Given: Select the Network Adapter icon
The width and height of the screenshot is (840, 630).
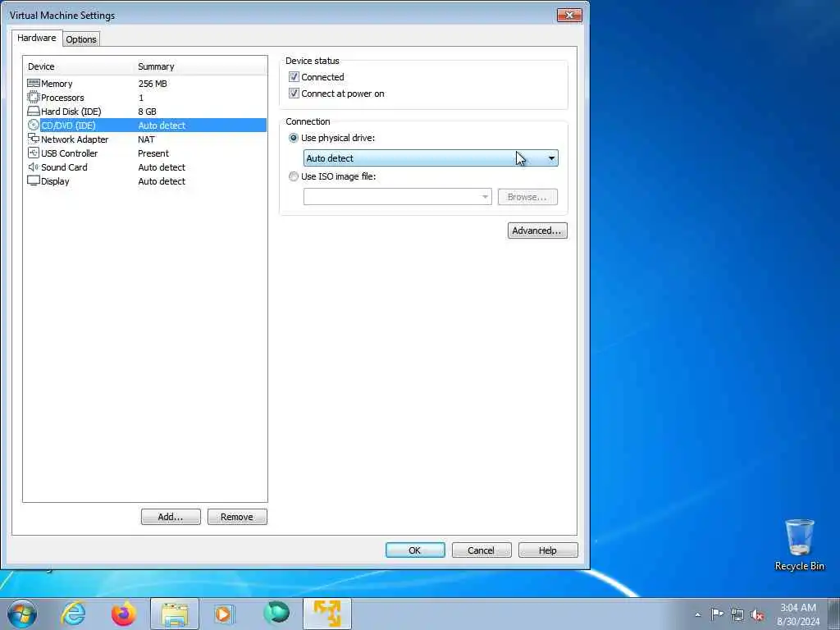Looking at the screenshot, I should pyautogui.click(x=33, y=139).
